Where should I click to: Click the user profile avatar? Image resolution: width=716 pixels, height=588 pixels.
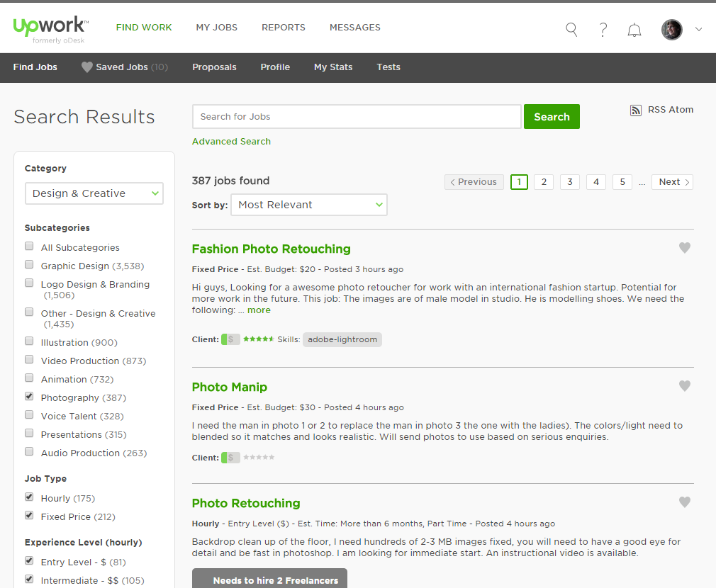coord(672,30)
